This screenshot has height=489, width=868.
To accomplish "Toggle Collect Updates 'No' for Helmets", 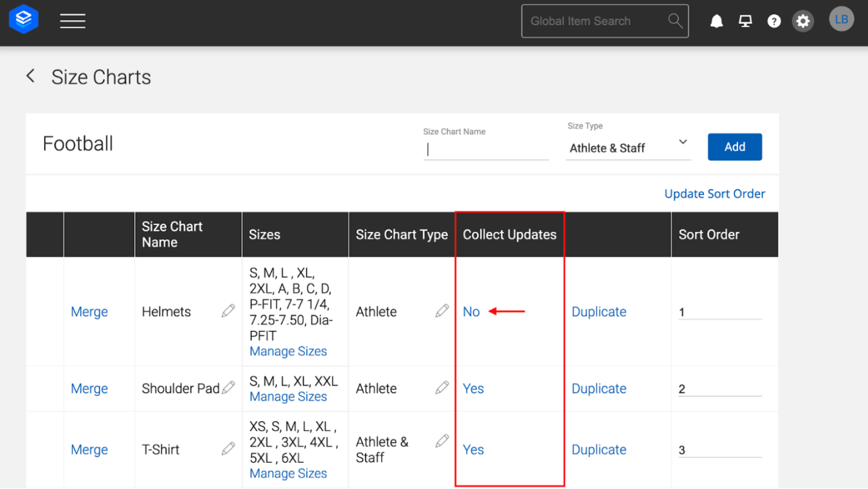I will (471, 312).
